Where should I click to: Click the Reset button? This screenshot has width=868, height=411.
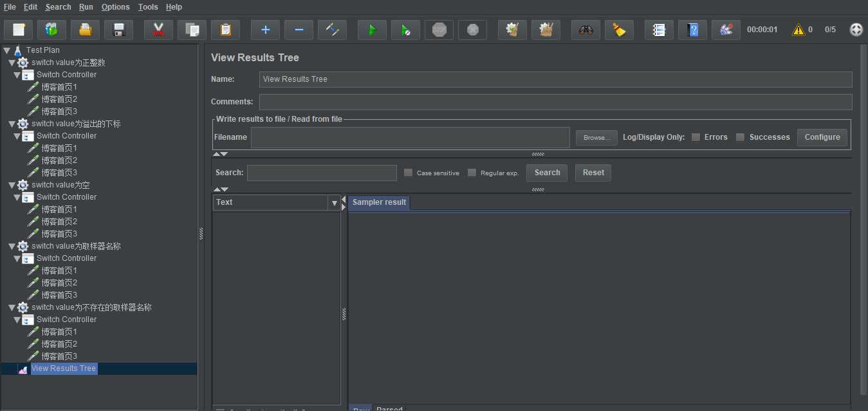pos(593,173)
